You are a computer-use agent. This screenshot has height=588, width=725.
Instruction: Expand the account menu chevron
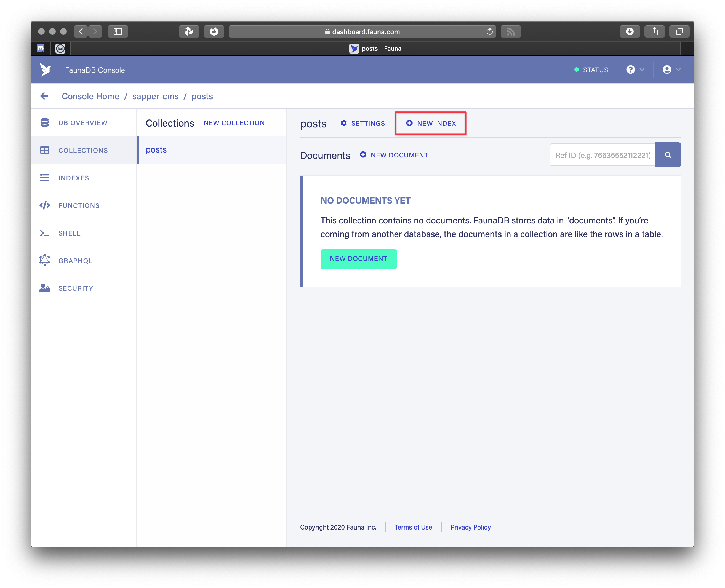[678, 70]
